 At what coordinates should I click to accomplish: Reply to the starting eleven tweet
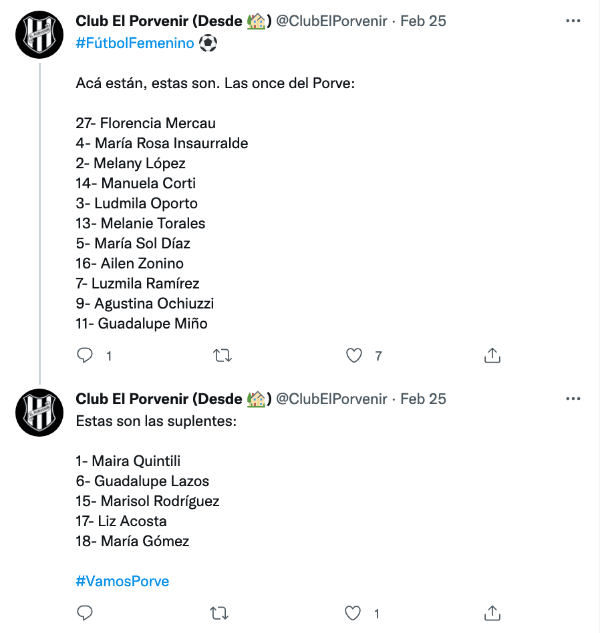click(85, 355)
